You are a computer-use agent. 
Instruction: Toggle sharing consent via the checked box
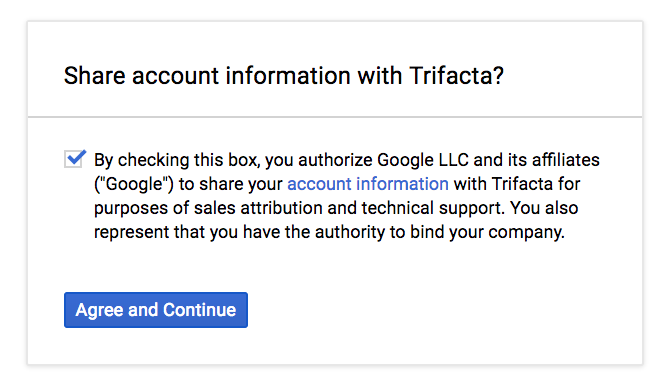pyautogui.click(x=74, y=159)
